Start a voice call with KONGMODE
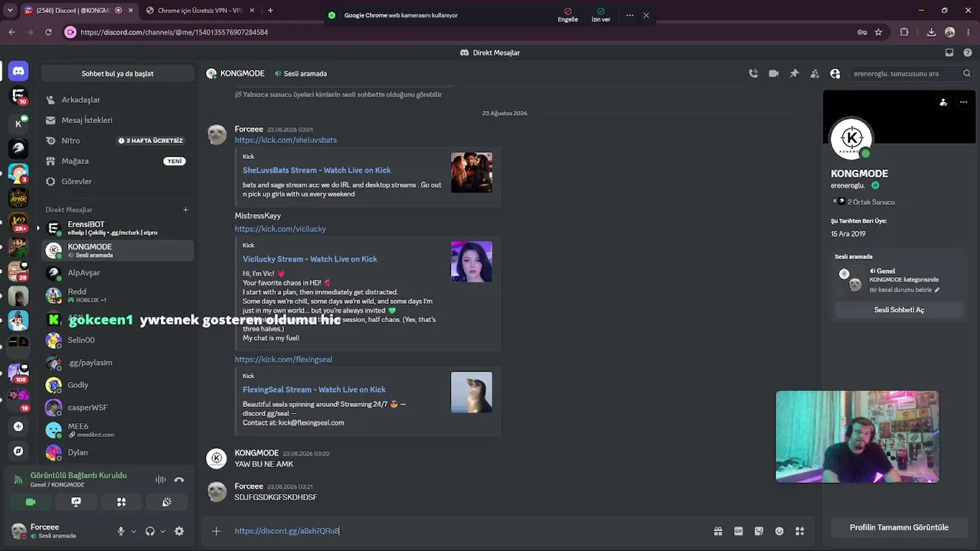The image size is (980, 551). [x=753, y=73]
